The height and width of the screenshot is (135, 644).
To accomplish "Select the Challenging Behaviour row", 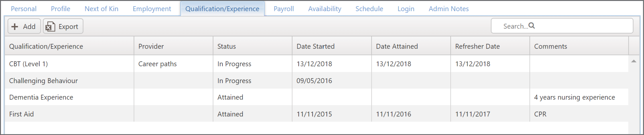I will click(x=317, y=80).
